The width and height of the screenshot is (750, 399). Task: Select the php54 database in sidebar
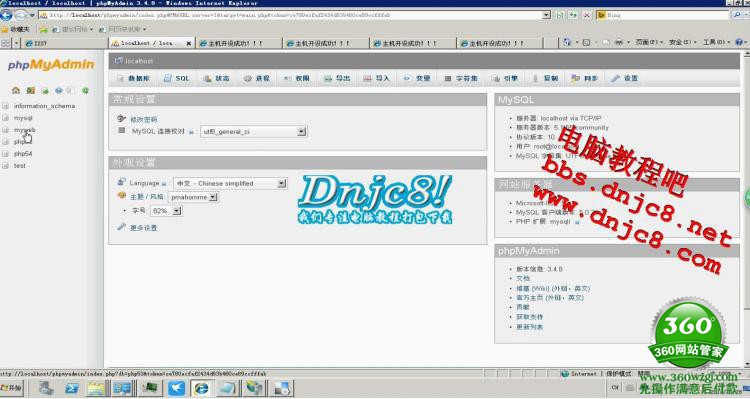[23, 154]
